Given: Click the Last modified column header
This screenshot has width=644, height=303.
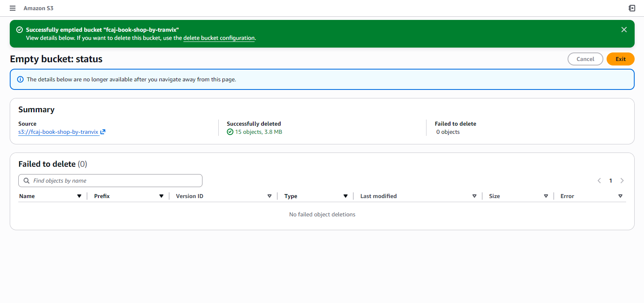Looking at the screenshot, I should point(379,196).
